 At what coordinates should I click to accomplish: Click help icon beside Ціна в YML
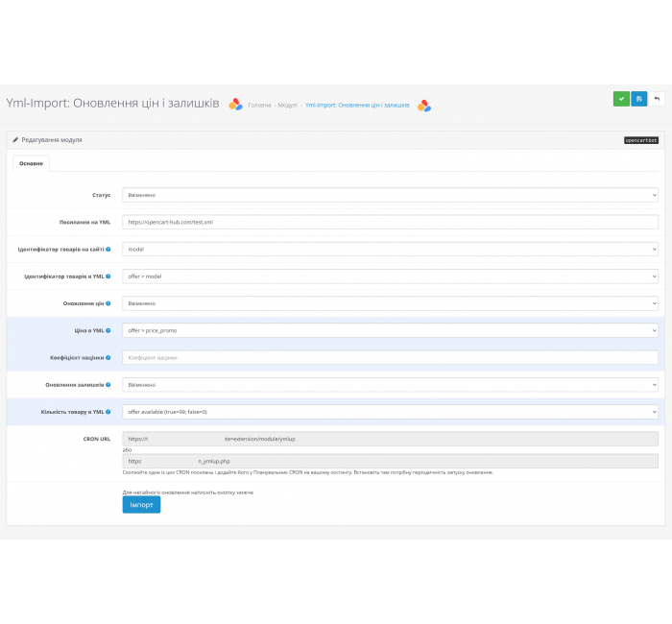[108, 330]
